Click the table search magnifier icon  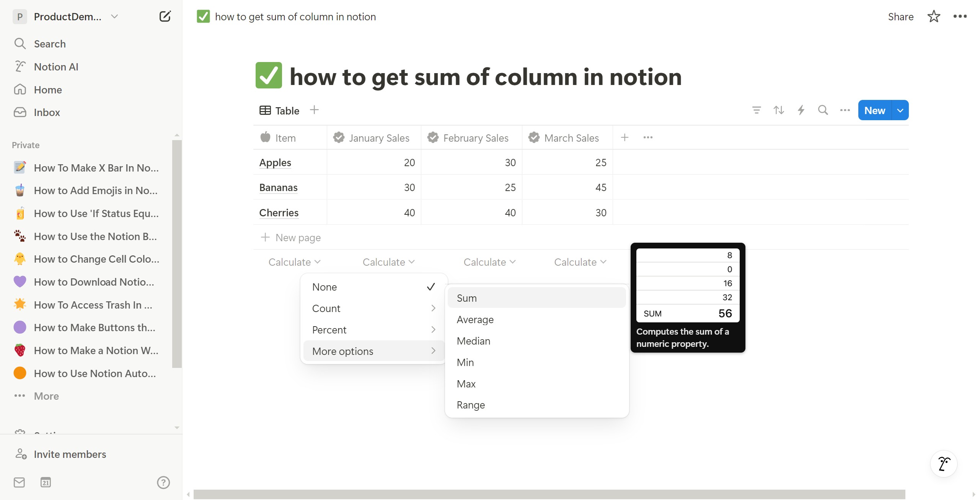(823, 110)
